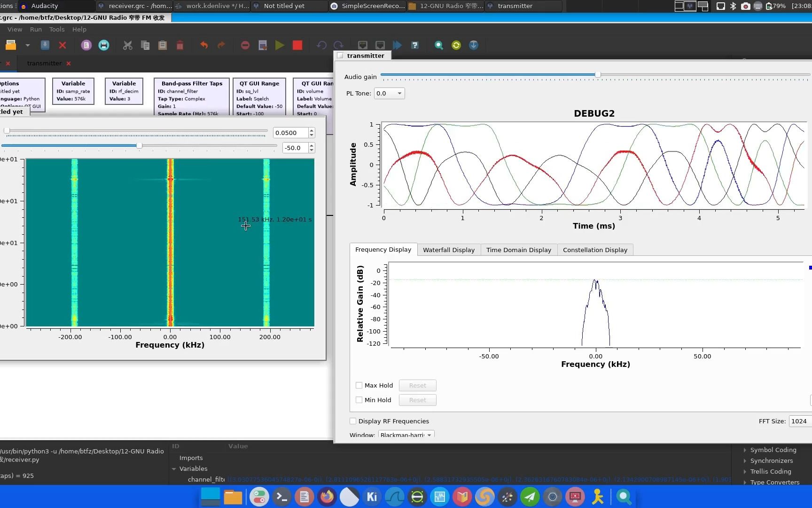Expand the Trellis Coding block category
This screenshot has width=812, height=508.
(745, 472)
